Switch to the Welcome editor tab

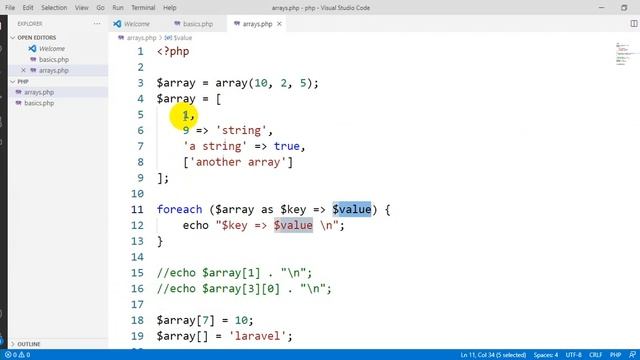(136, 24)
